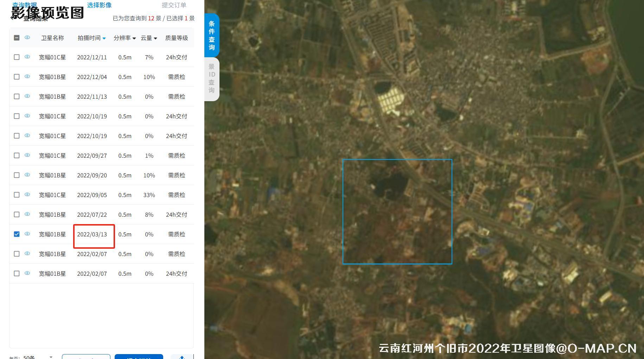644x359 pixels.
Task: Click the blue AOI rectangle on the map
Action: tap(397, 211)
